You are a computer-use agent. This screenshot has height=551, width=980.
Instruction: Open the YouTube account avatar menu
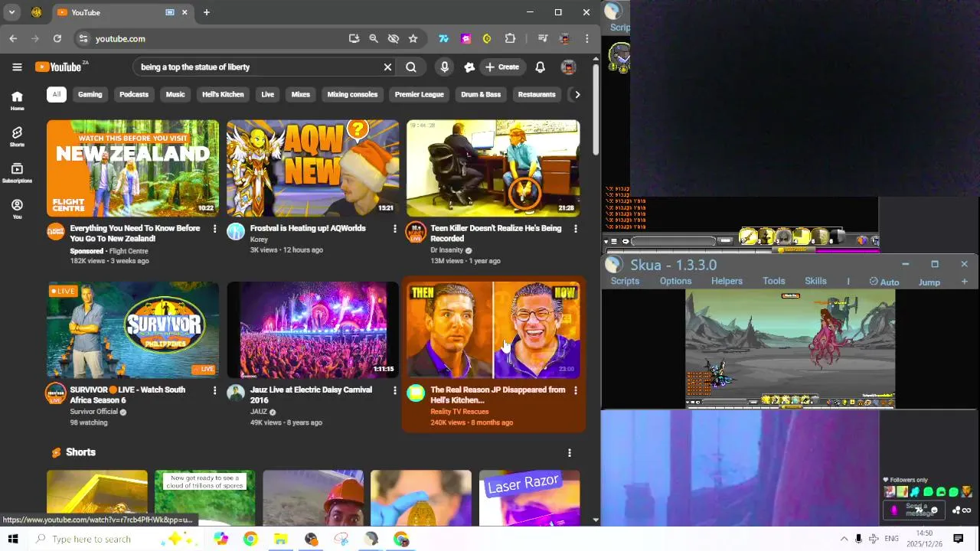click(x=568, y=67)
